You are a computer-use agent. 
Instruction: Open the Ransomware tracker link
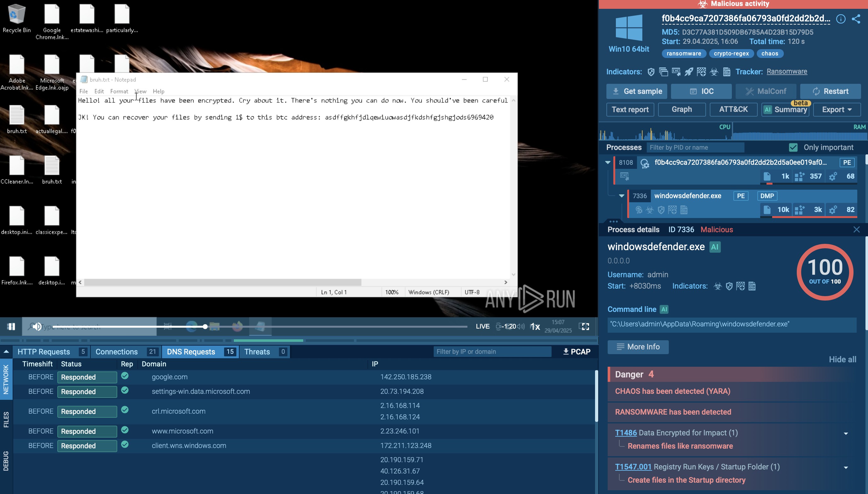pos(787,72)
